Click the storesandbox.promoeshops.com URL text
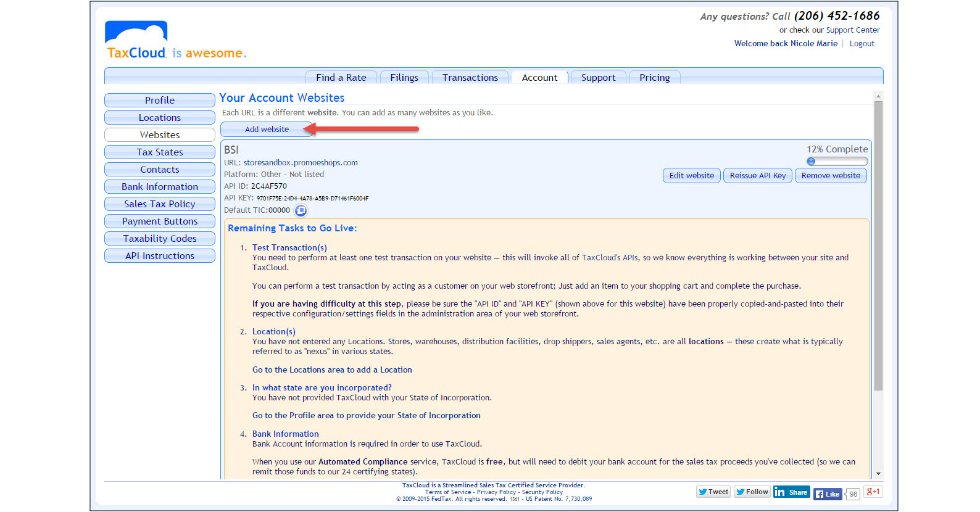Viewport: 980px width, 512px height. (x=301, y=163)
